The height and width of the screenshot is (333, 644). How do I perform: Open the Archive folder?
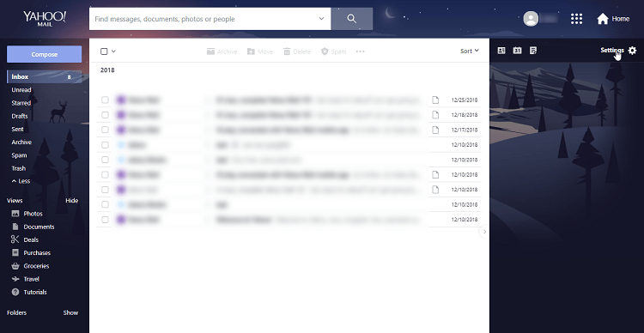[21, 142]
